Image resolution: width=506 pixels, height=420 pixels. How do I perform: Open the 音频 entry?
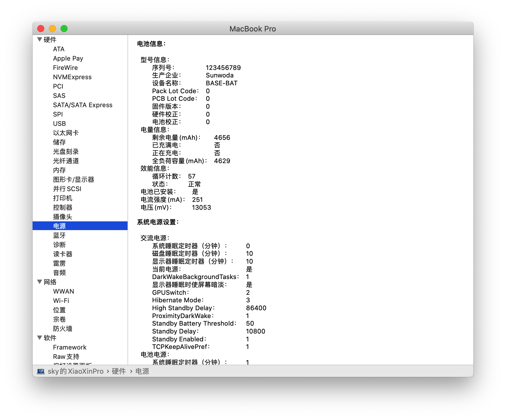point(59,273)
